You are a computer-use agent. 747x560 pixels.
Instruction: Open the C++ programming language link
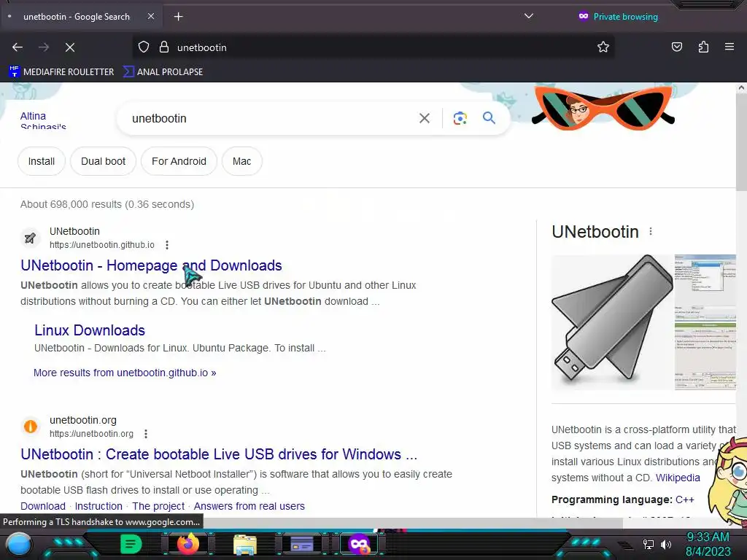click(x=684, y=499)
